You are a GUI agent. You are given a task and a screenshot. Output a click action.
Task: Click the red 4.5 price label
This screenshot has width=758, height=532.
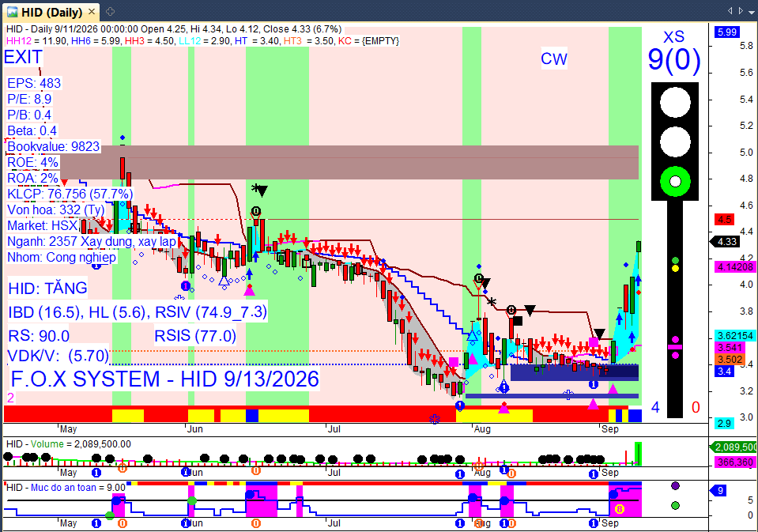[x=724, y=220]
